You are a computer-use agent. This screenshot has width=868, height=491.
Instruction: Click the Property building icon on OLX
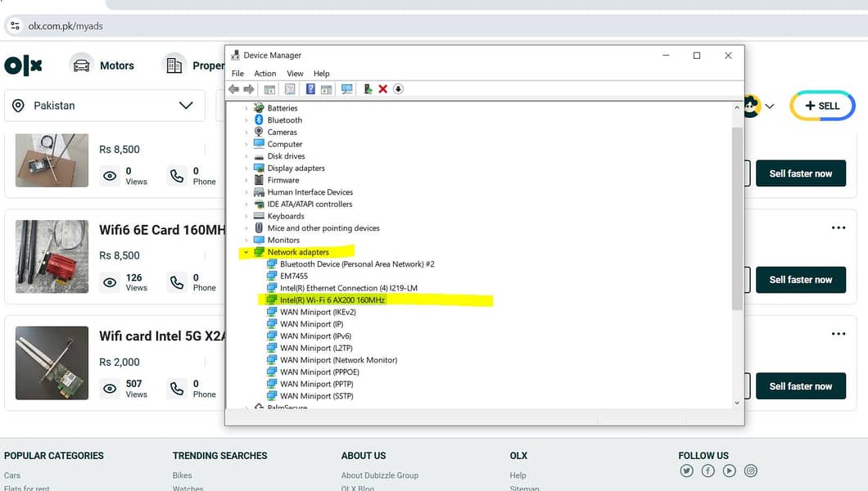[174, 65]
